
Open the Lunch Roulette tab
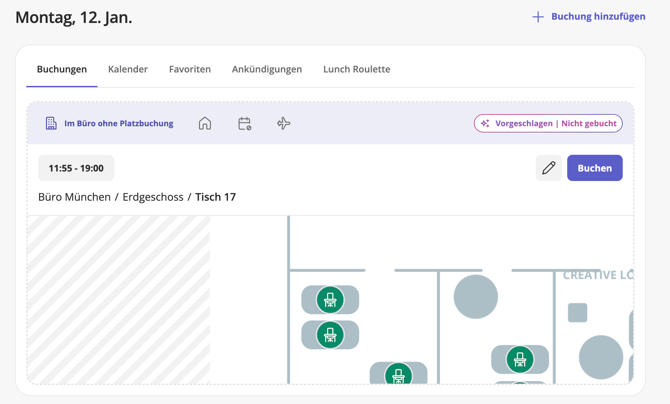[x=356, y=69]
